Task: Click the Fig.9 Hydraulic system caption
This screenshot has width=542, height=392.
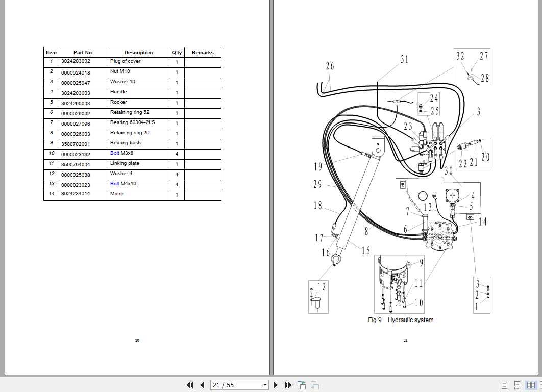Action: (x=401, y=320)
